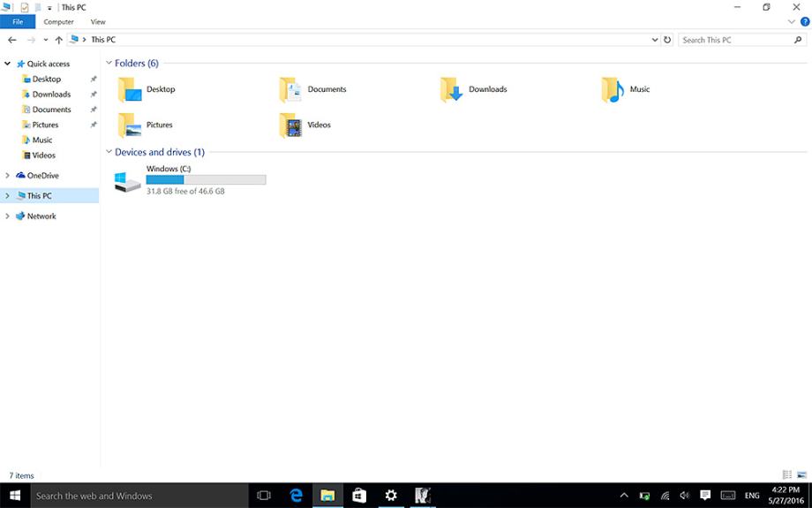The height and width of the screenshot is (508, 812).
Task: Click the Back navigation arrow
Action: [x=12, y=40]
